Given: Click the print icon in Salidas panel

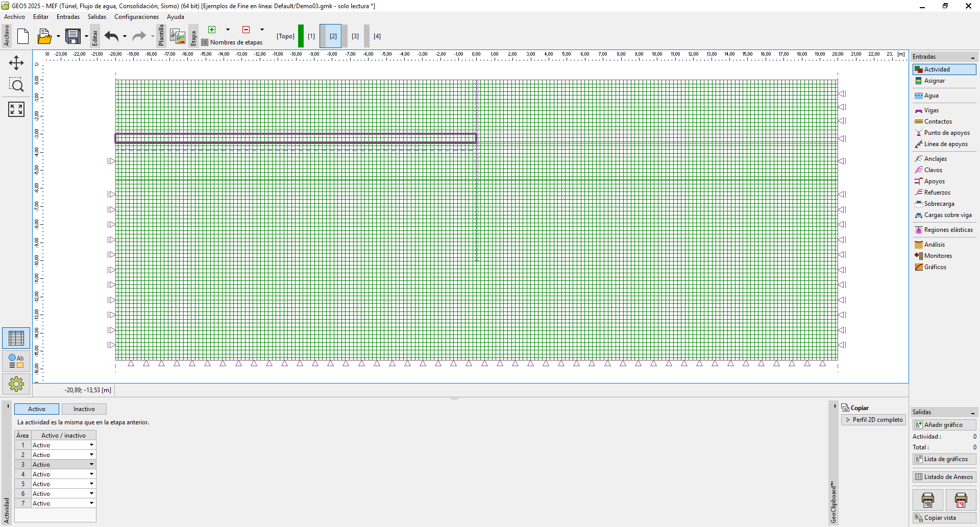Looking at the screenshot, I should pos(927,500).
